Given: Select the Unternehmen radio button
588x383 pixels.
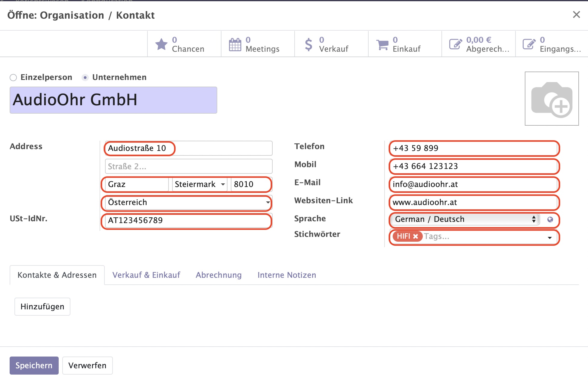Looking at the screenshot, I should tap(85, 78).
